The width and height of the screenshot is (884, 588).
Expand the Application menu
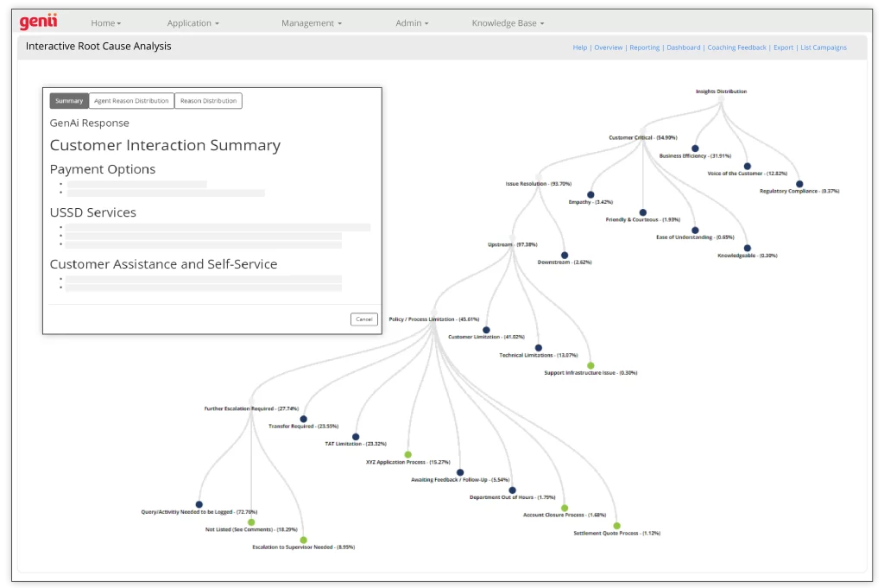click(193, 23)
